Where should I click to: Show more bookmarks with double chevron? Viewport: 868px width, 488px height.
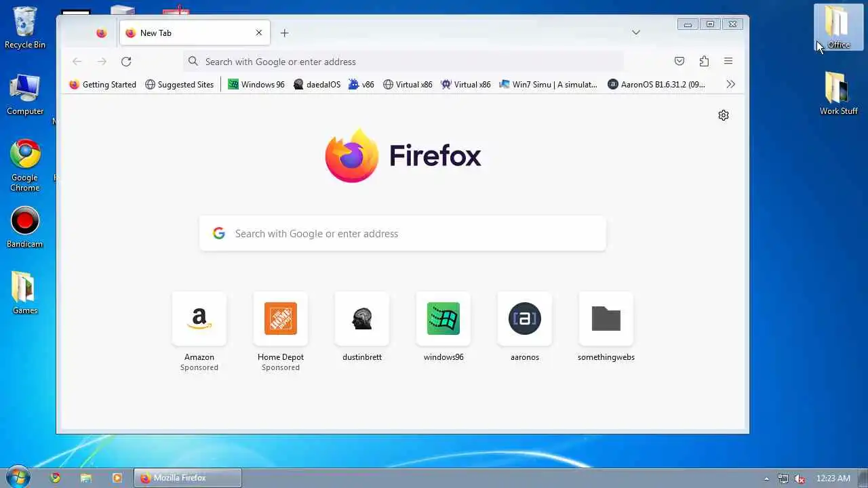(730, 85)
